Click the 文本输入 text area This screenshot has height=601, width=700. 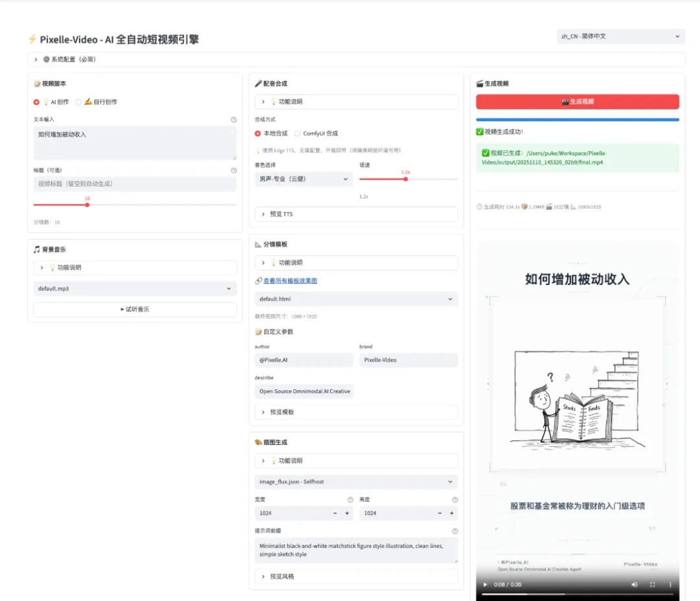click(135, 142)
